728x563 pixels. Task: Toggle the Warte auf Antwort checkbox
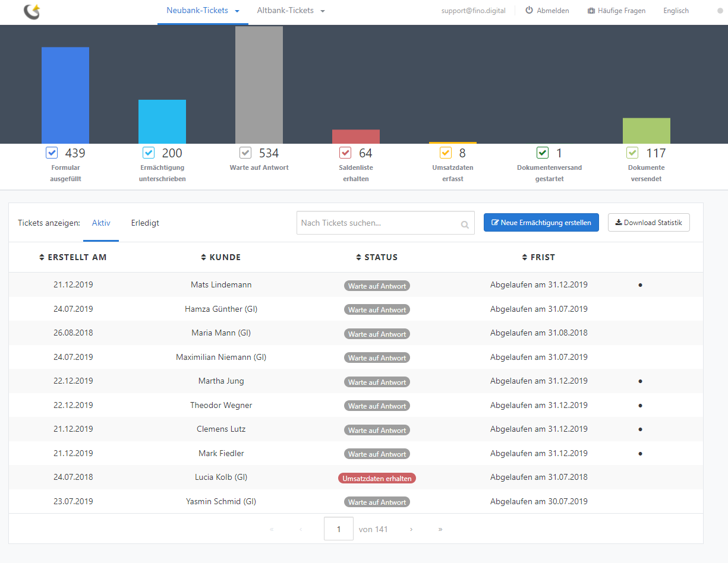(245, 153)
